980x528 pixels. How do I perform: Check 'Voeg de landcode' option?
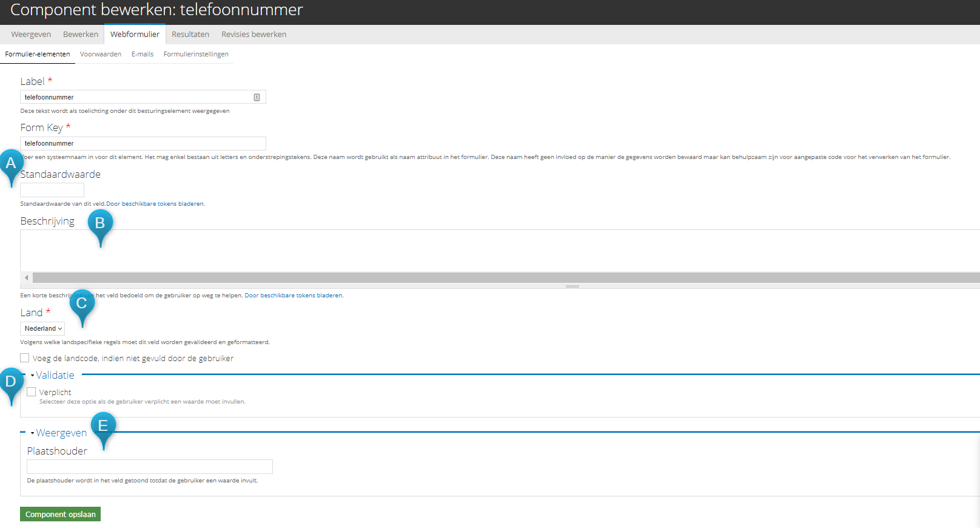tap(25, 358)
